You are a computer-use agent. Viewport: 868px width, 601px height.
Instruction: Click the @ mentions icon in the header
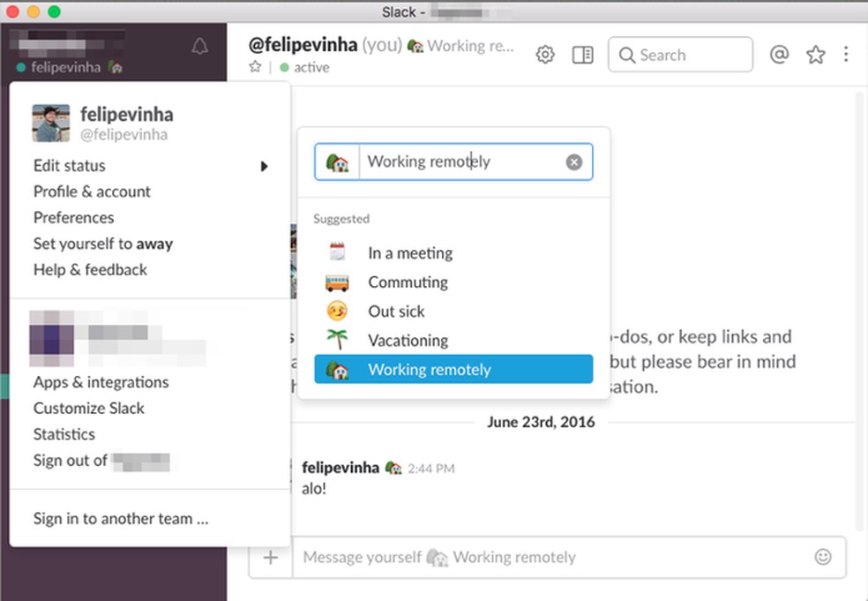pyautogui.click(x=780, y=55)
